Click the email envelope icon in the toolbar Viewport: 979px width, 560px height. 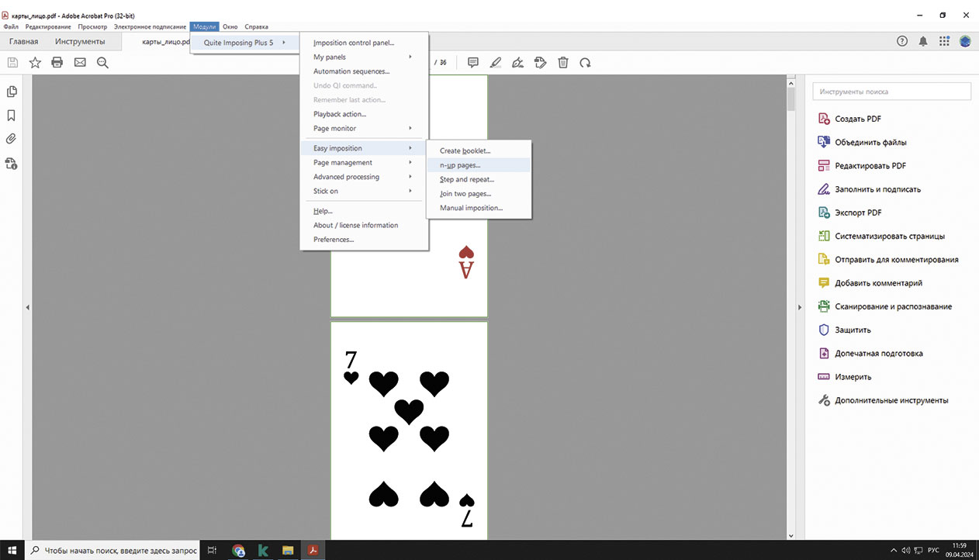[80, 63]
